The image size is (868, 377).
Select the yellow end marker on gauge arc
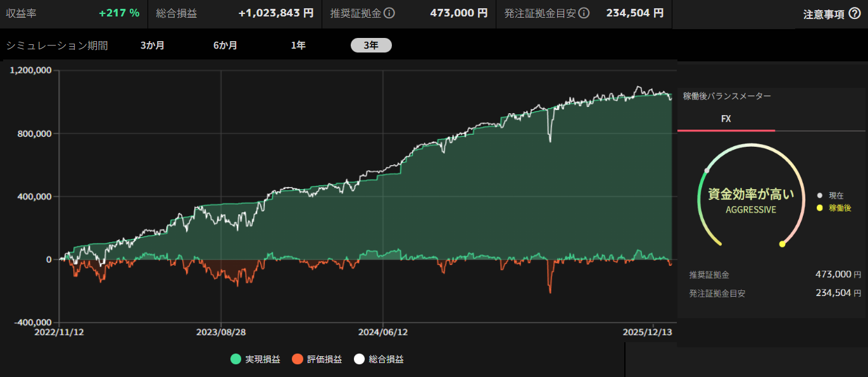click(x=782, y=244)
